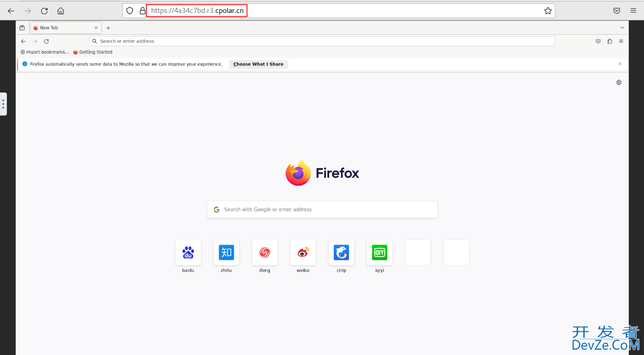Open inner Firefox Pocket icon
The height and width of the screenshot is (355, 644).
point(598,41)
